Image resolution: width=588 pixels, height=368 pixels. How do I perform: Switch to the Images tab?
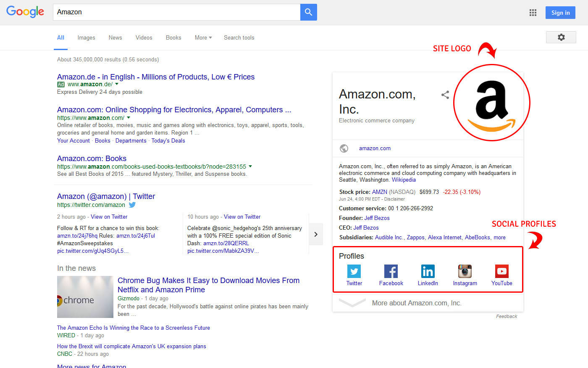point(86,37)
